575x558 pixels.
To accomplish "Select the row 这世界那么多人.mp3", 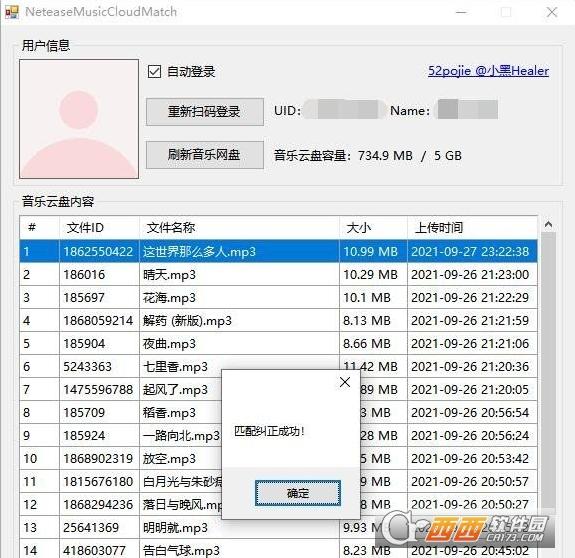I will click(279, 252).
